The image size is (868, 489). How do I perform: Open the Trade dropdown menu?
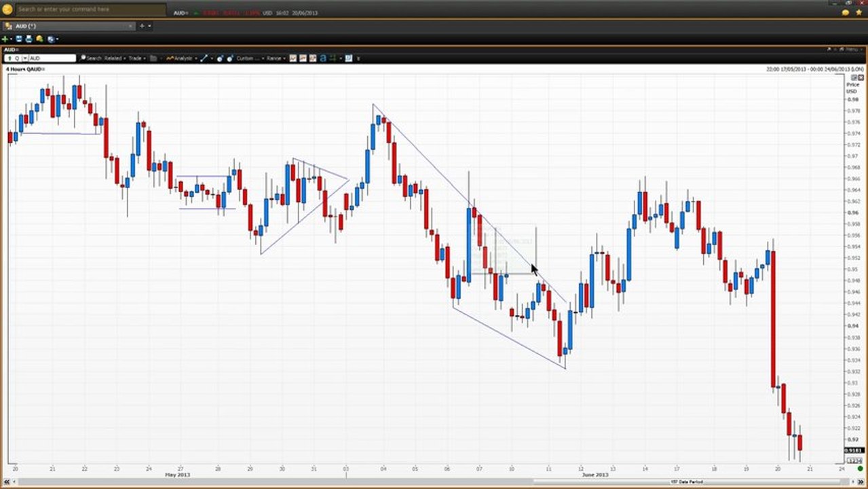[x=136, y=58]
